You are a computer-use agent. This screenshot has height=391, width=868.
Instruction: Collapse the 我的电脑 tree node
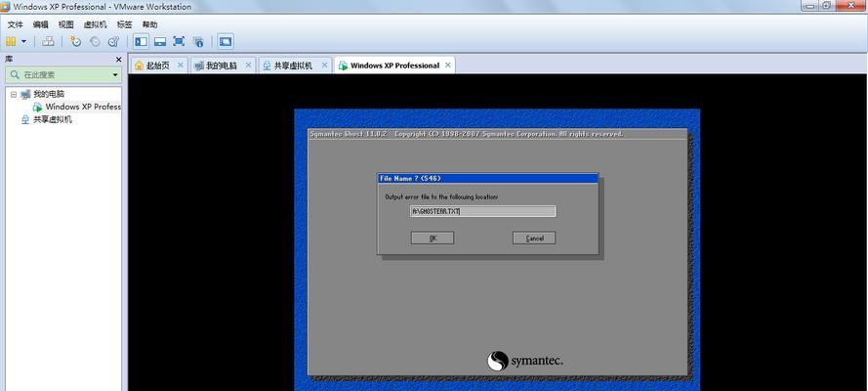(x=14, y=94)
